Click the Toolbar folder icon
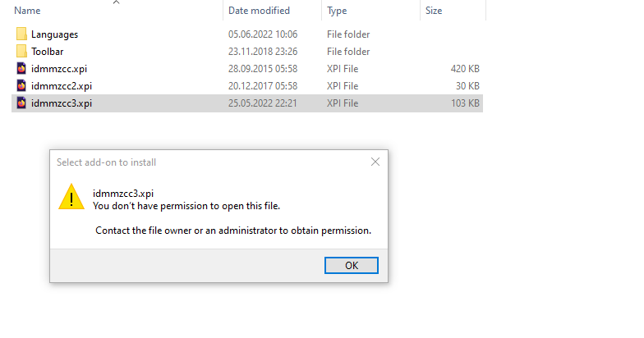Image resolution: width=644 pixels, height=338 pixels. point(21,52)
